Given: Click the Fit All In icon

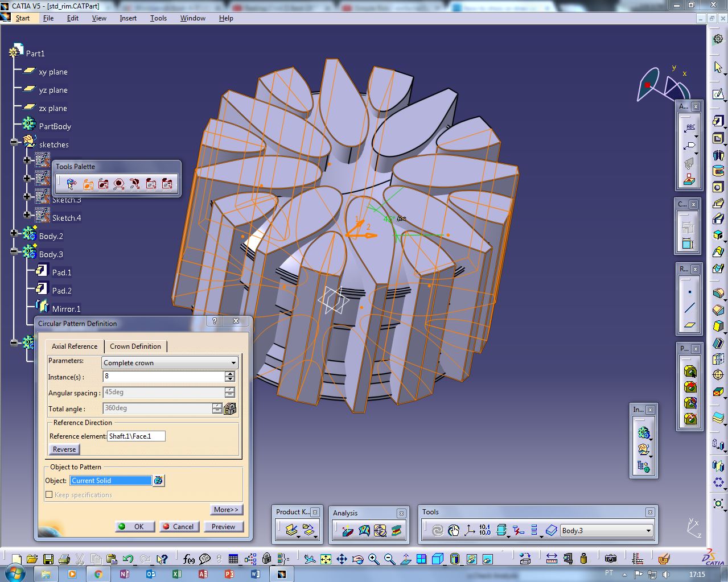Looking at the screenshot, I should tap(326, 559).
